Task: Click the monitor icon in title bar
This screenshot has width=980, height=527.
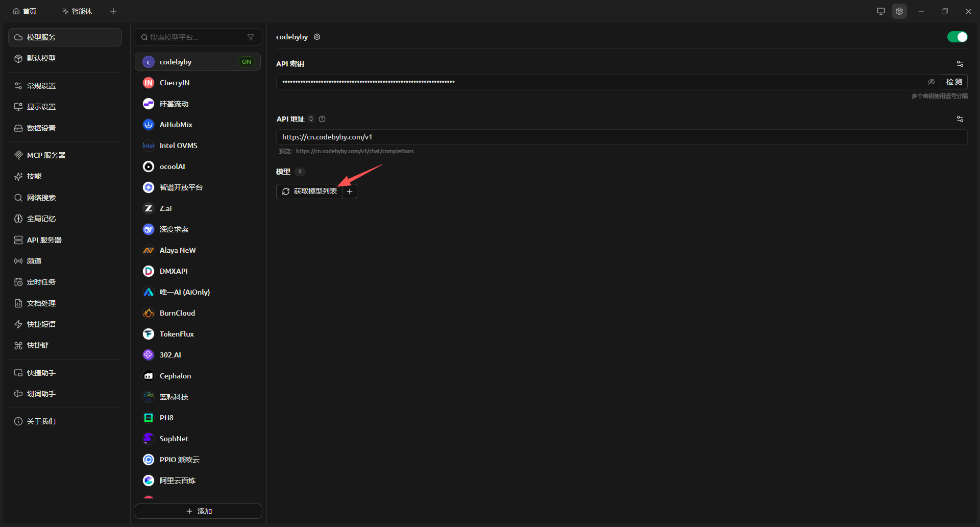Action: click(x=881, y=11)
